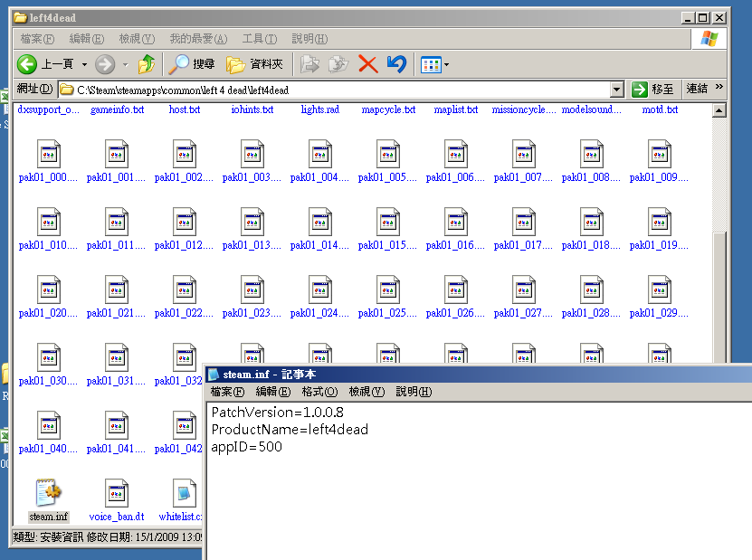Open the address bar dropdown list
The width and height of the screenshot is (752, 560).
point(616,89)
